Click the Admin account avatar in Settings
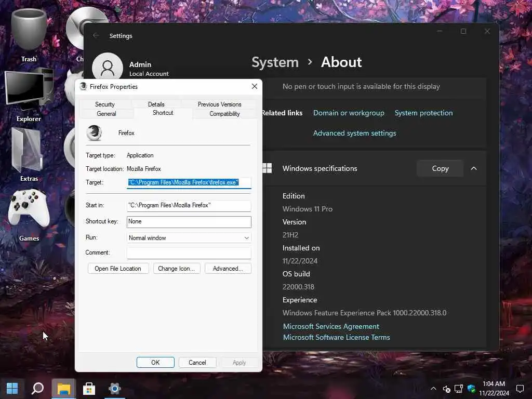The image size is (532, 399). 108,68
